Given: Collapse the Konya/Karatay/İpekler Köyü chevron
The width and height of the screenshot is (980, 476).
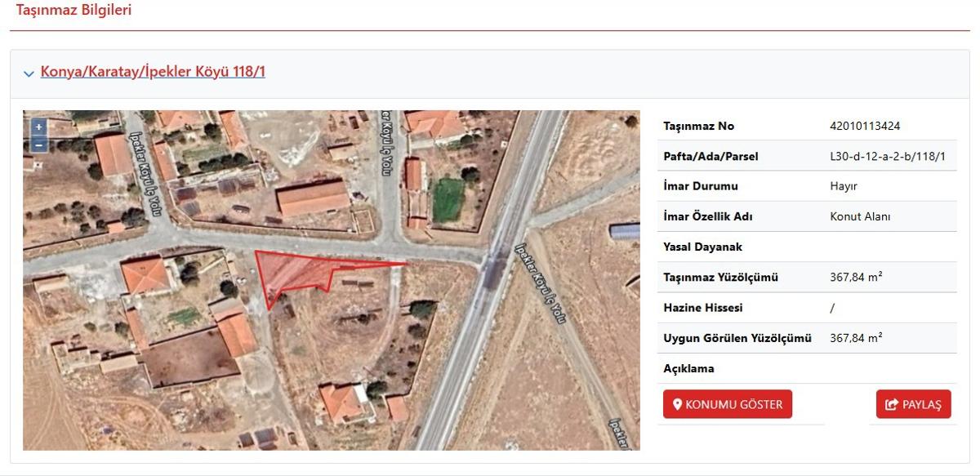Looking at the screenshot, I should [x=29, y=73].
